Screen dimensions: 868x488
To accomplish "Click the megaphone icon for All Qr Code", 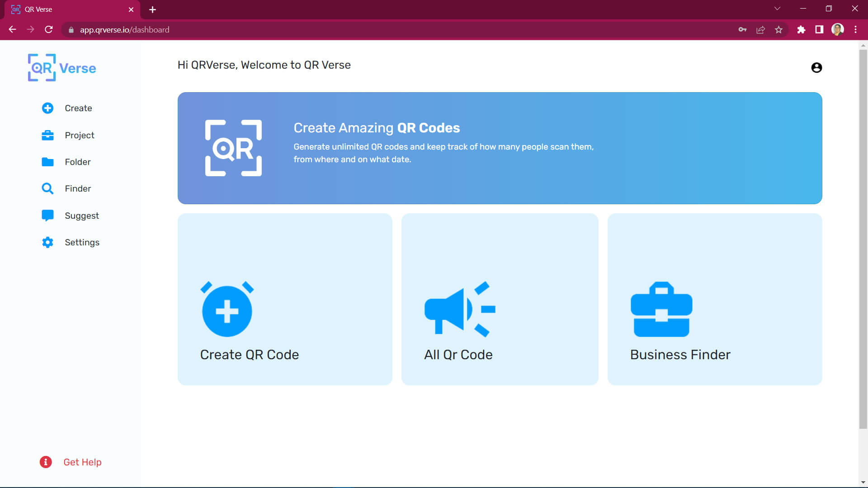I will click(x=460, y=309).
